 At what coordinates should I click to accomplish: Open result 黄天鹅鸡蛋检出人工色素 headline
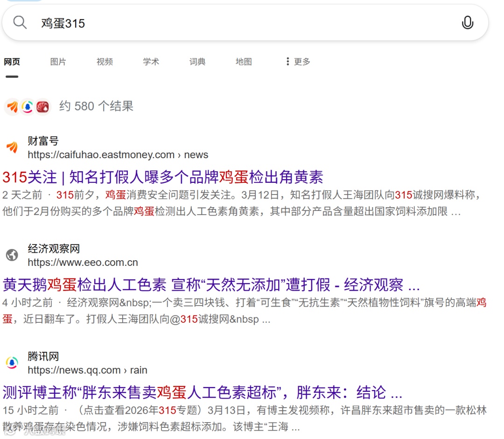point(211,285)
